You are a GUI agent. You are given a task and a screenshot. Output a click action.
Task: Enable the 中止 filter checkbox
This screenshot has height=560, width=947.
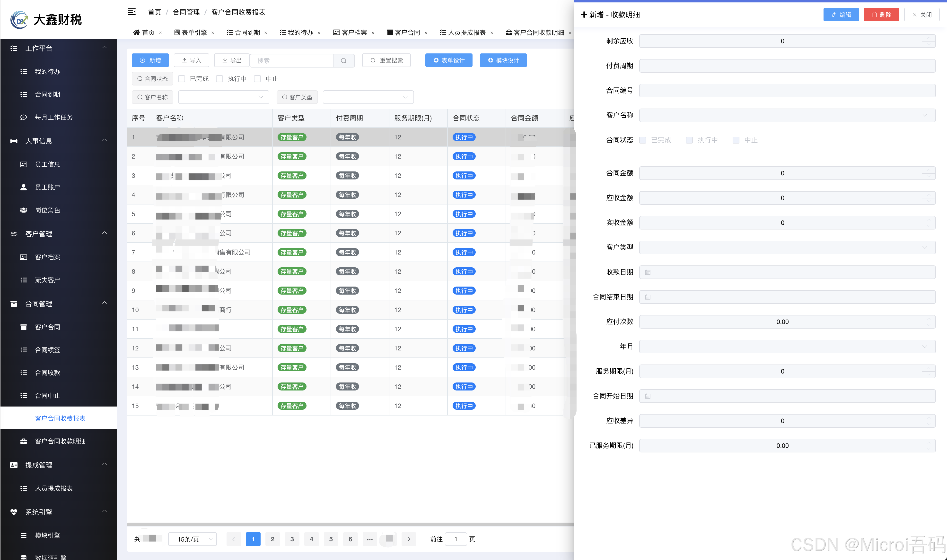257,78
